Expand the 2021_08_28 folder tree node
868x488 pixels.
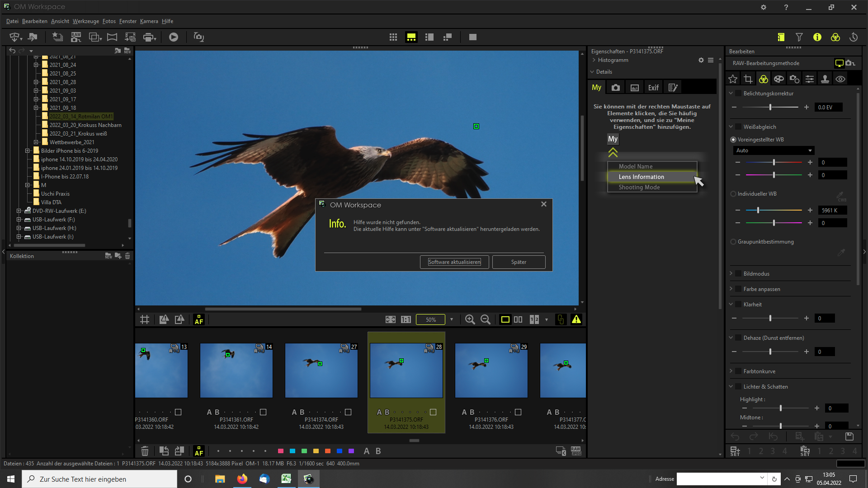(36, 82)
